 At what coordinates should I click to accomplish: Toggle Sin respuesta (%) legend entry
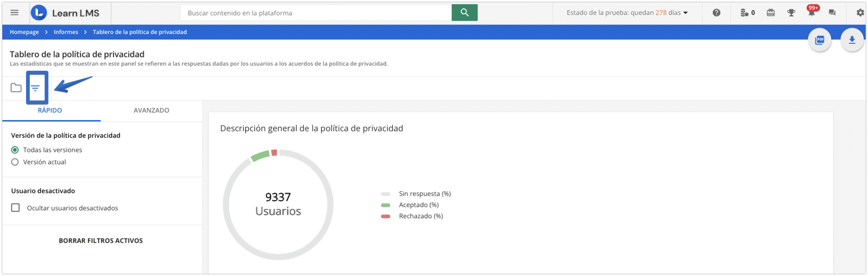click(x=416, y=194)
